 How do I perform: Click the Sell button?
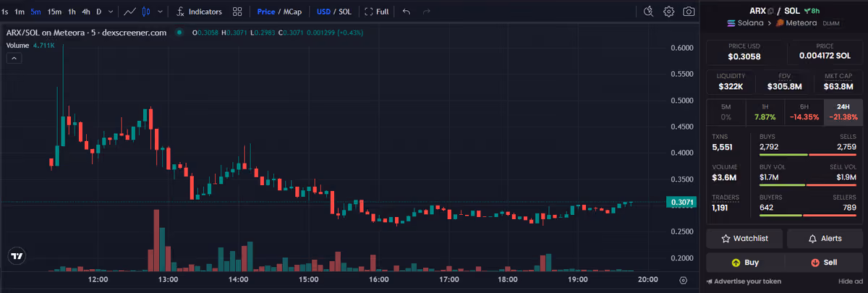(824, 263)
